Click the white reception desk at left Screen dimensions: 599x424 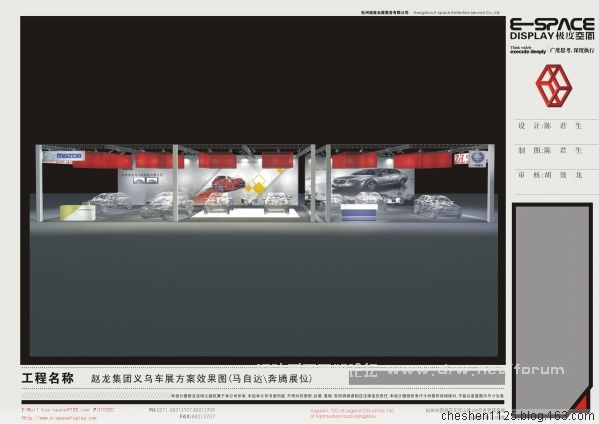(x=78, y=213)
